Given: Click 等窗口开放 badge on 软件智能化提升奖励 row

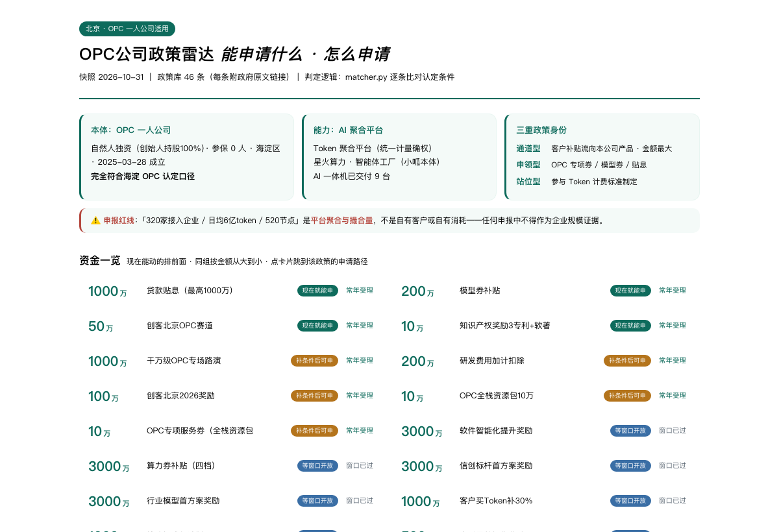Looking at the screenshot, I should pos(630,431).
